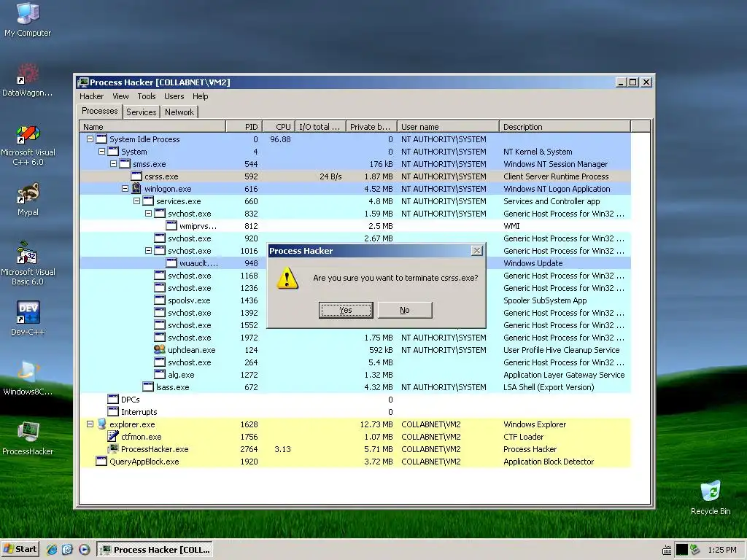
Task: Click the uphclean.exe process icon
Action: point(160,349)
